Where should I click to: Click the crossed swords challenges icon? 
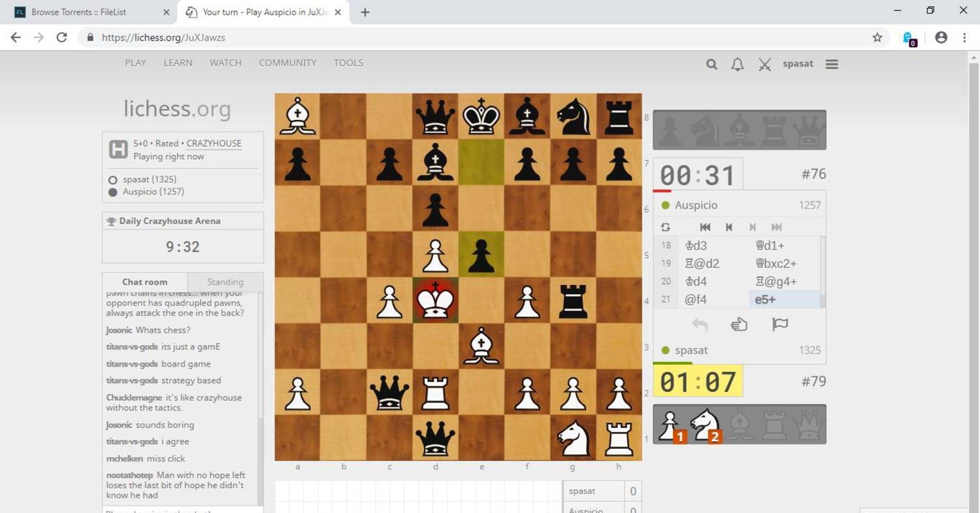click(764, 63)
